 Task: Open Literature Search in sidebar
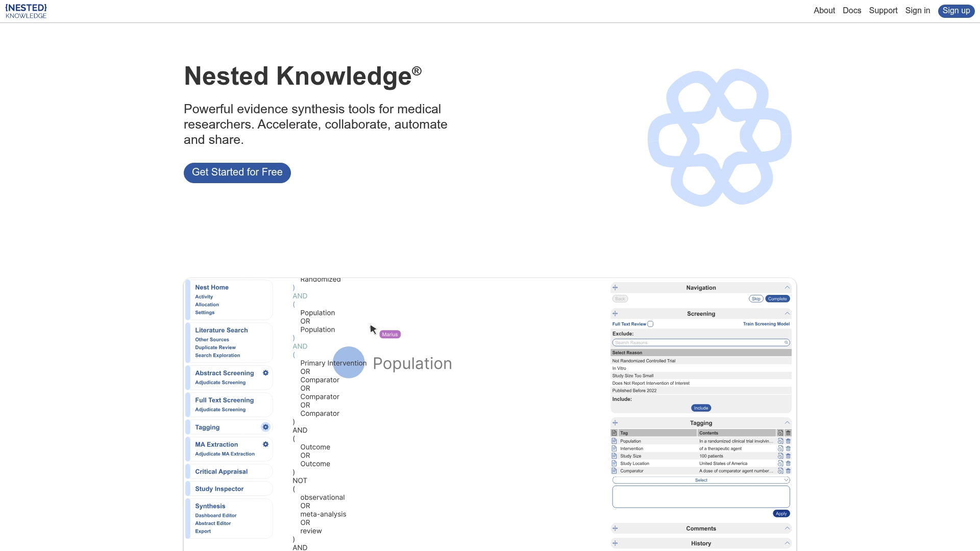pyautogui.click(x=222, y=331)
